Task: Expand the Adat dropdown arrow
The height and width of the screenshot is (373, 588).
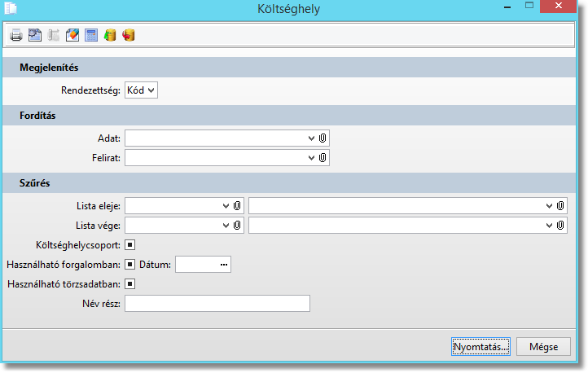Action: (311, 138)
